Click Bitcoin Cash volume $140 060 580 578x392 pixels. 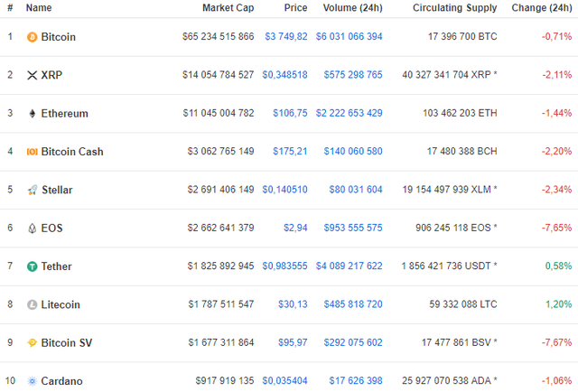click(x=353, y=151)
